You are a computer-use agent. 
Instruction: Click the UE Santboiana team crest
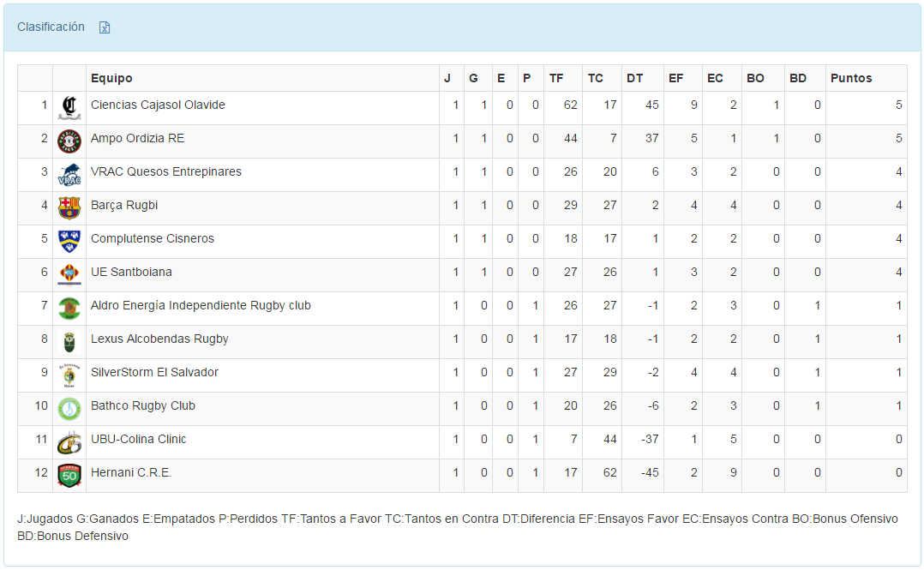point(69,274)
